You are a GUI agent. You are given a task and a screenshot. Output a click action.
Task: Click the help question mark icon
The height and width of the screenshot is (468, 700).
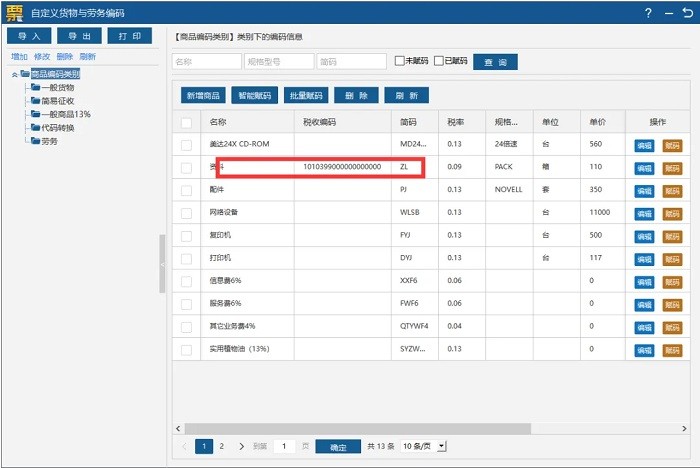click(x=620, y=13)
